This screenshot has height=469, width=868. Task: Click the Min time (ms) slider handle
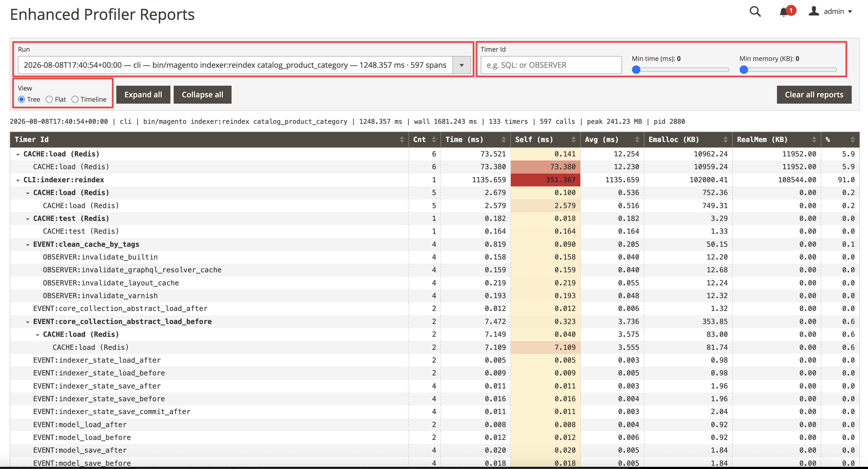tap(636, 70)
